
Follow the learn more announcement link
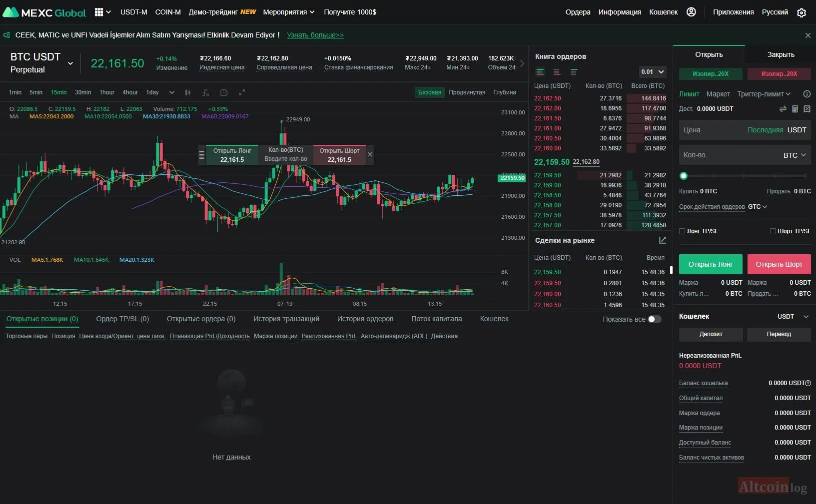coord(315,35)
